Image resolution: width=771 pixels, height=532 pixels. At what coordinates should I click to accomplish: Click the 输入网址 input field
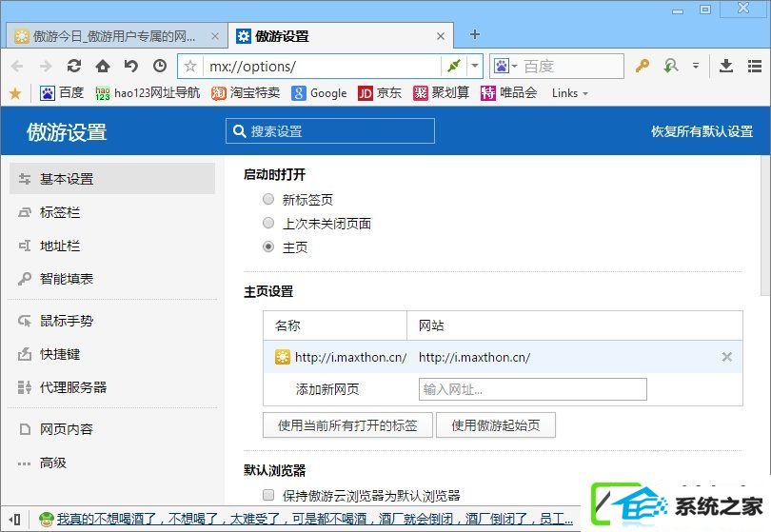click(x=532, y=389)
